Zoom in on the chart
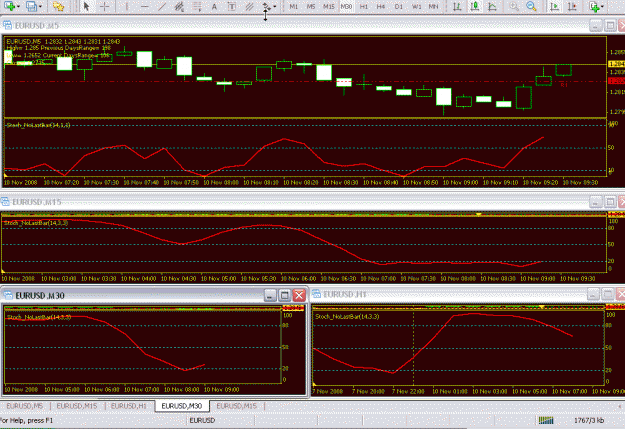The image size is (625, 429). pyautogui.click(x=514, y=6)
